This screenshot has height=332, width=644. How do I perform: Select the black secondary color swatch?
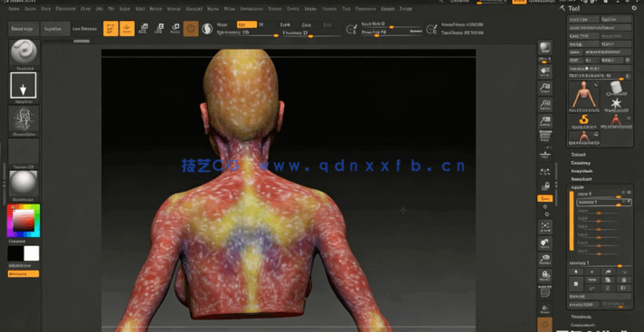(x=15, y=253)
